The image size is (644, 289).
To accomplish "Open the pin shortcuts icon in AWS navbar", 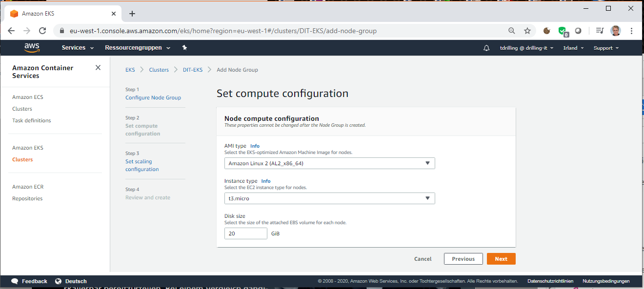I will [184, 48].
